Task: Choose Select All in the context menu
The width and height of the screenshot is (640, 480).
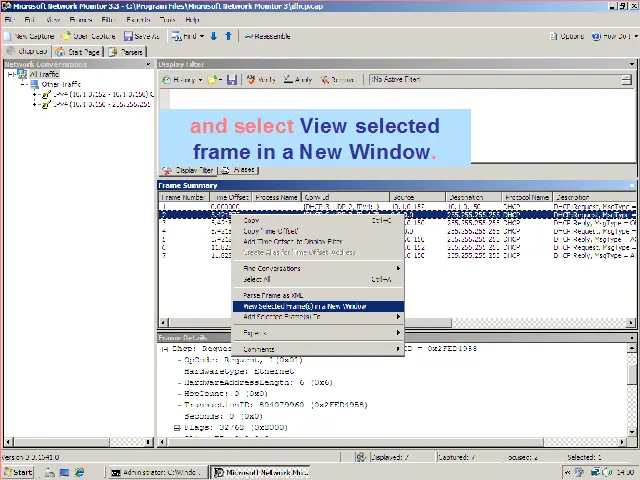Action: [318, 279]
